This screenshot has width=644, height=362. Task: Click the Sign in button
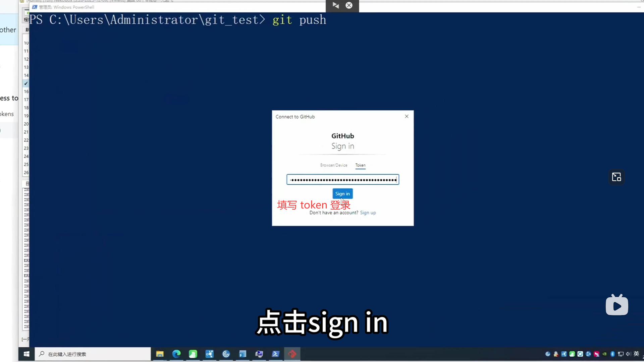coord(342,194)
